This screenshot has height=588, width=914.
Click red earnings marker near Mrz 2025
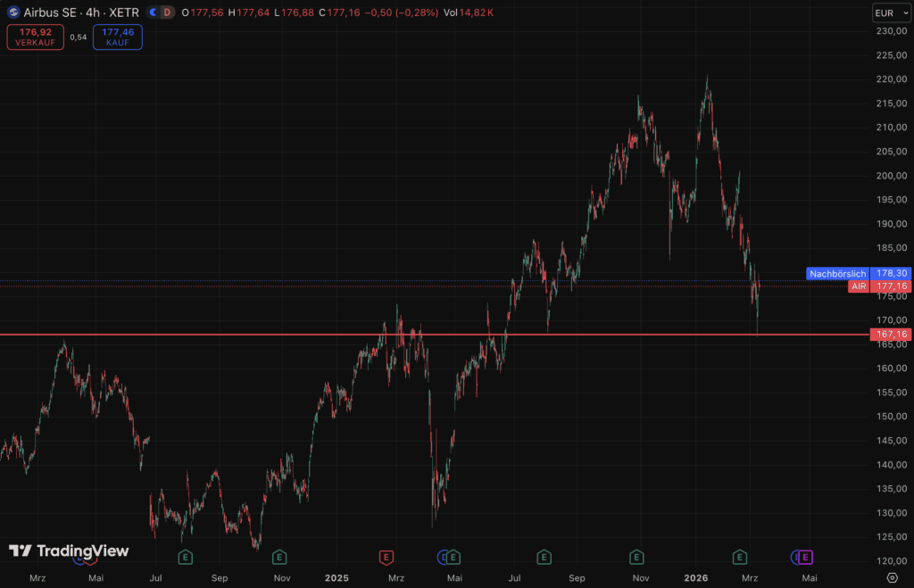click(386, 558)
